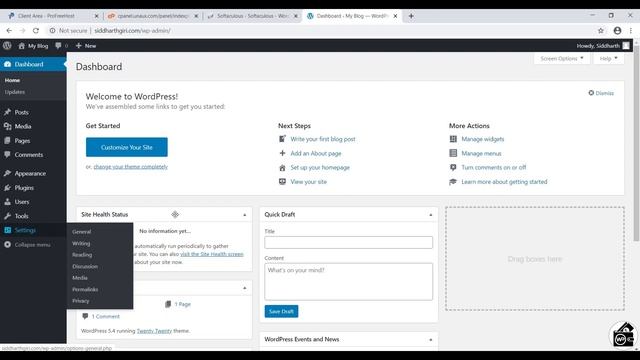Viewport: 640px width, 360px height.
Task: Switch to Client Area browser tab
Action: [53, 16]
